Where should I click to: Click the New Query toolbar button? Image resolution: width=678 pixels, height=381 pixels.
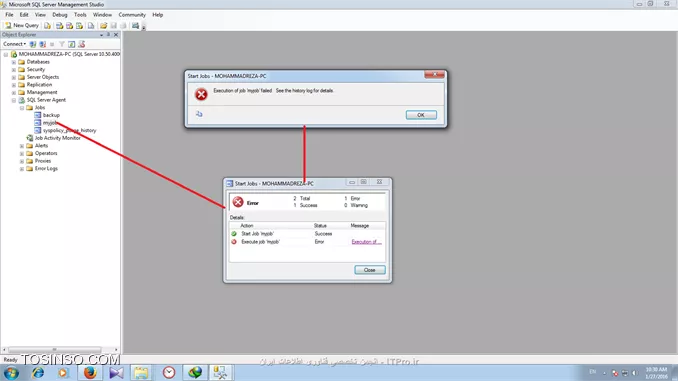tap(22, 26)
